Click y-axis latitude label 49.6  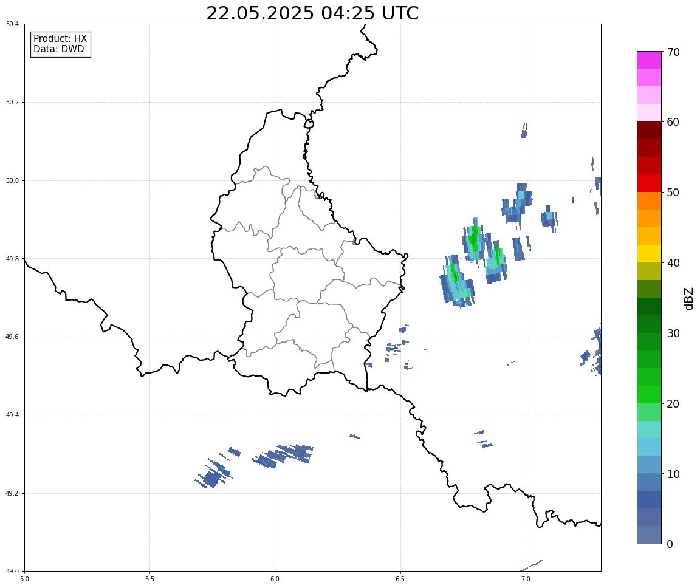12,337
